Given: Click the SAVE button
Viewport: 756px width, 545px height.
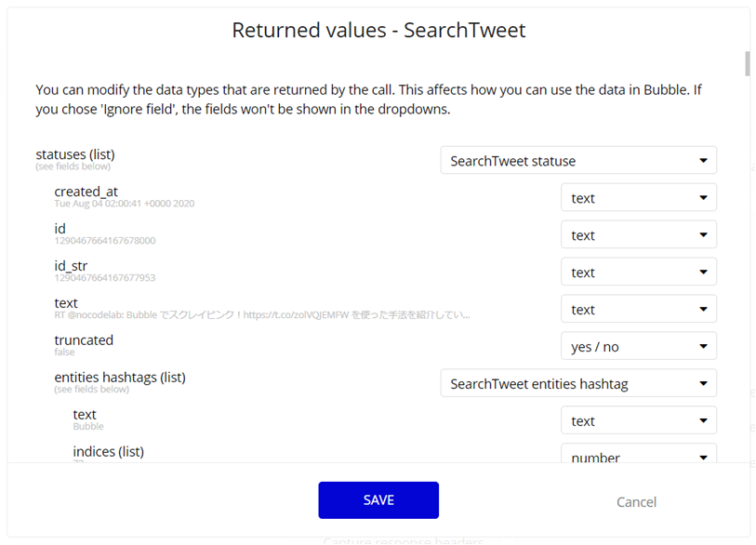Looking at the screenshot, I should pos(378,500).
